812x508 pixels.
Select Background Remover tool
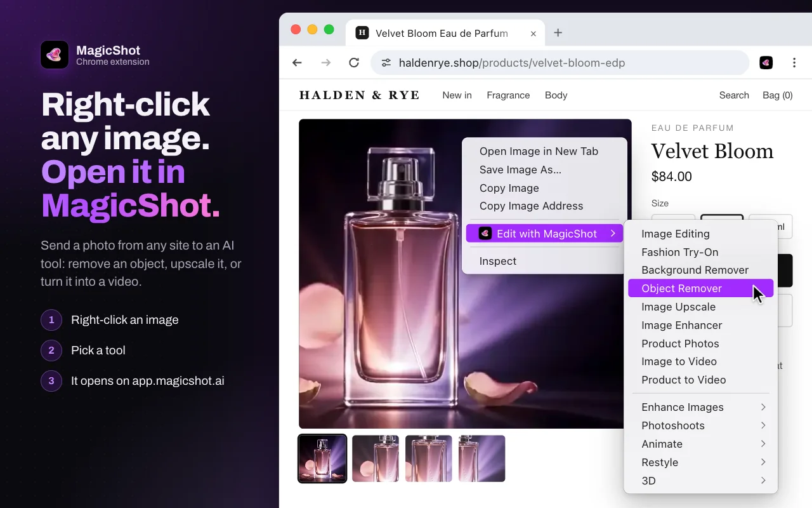coord(700,270)
